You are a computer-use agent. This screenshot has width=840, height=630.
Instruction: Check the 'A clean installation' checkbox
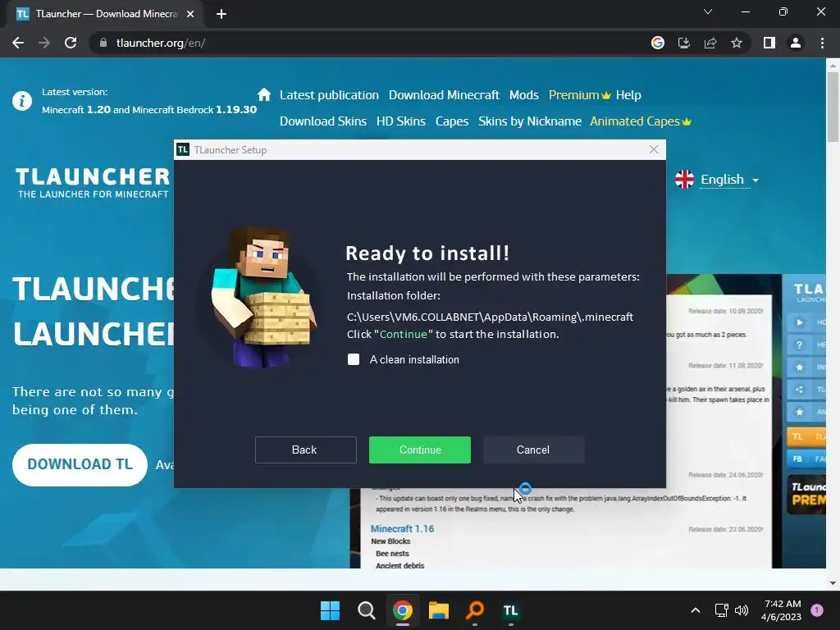coord(354,359)
